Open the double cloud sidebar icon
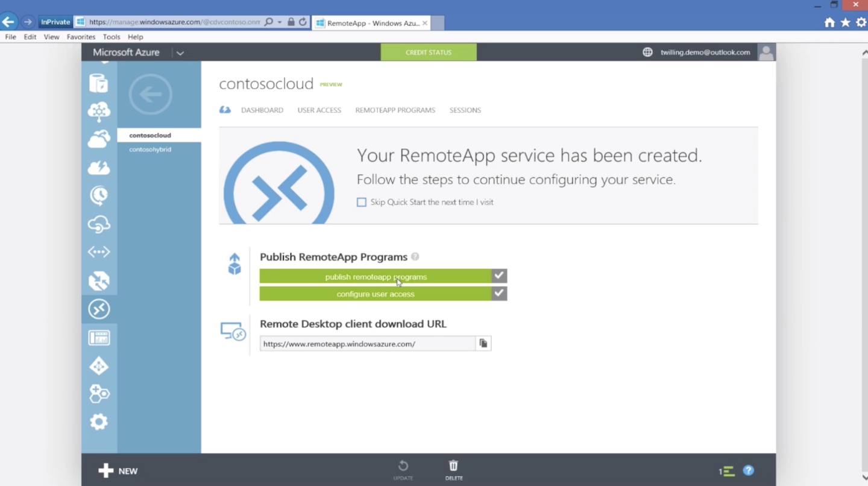The height and width of the screenshot is (486, 868). 99,139
